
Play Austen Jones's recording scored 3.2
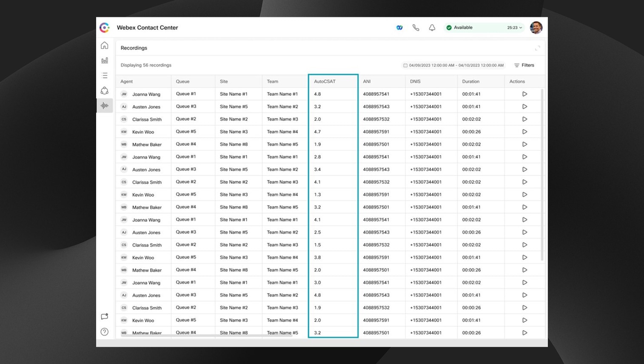tap(525, 107)
